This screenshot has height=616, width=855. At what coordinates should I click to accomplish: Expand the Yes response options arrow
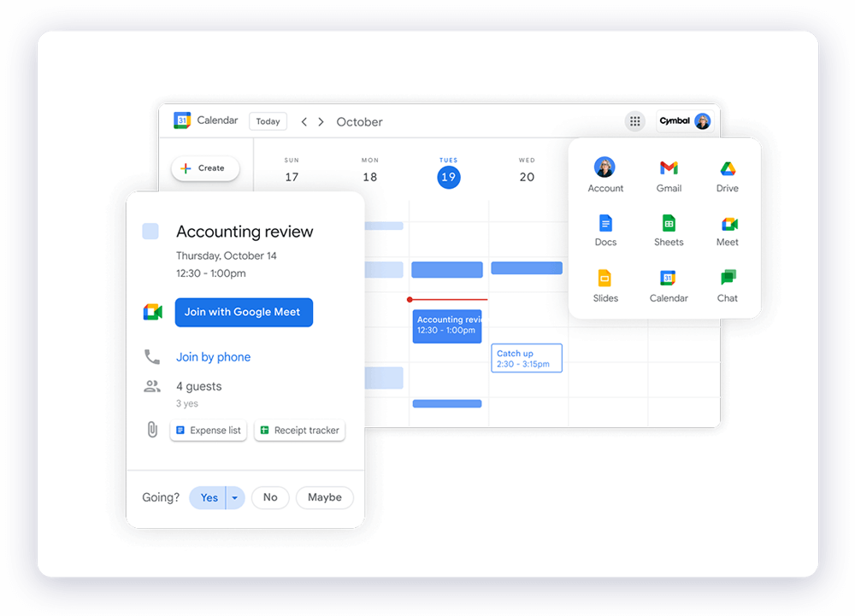[235, 497]
